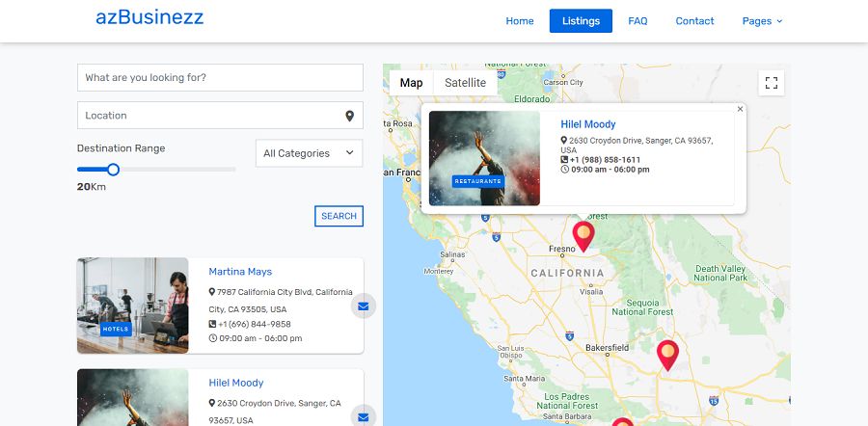Click the 'Death Valley National Park' map label
This screenshot has height=426, width=868.
(720, 273)
